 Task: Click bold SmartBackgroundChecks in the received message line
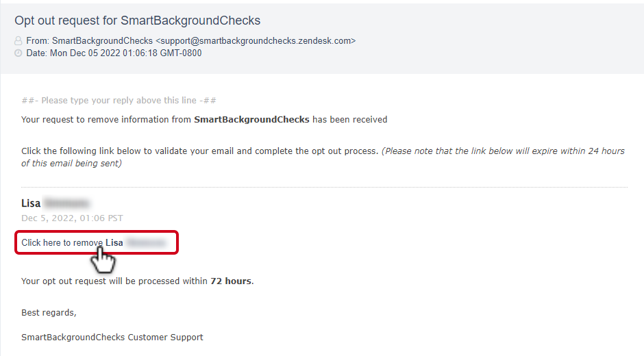[x=251, y=120]
